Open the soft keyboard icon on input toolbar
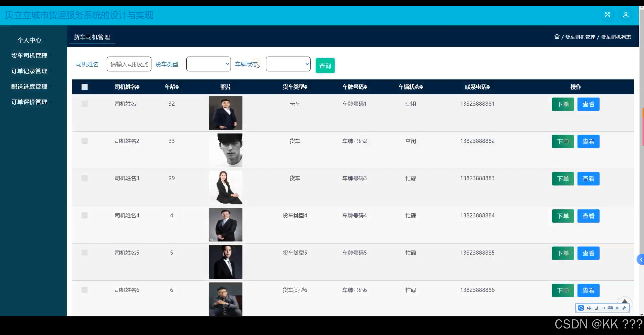The image size is (644, 335). click(610, 308)
